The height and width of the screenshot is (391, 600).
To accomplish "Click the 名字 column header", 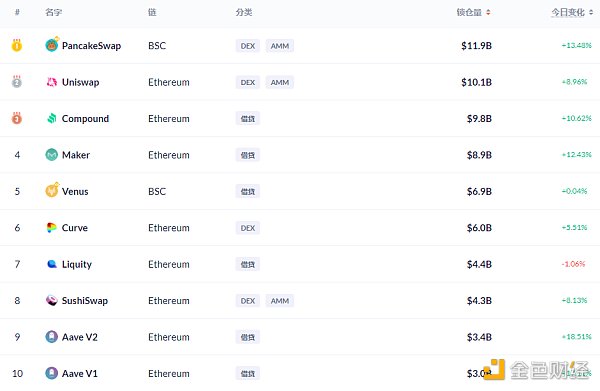I will [x=54, y=12].
